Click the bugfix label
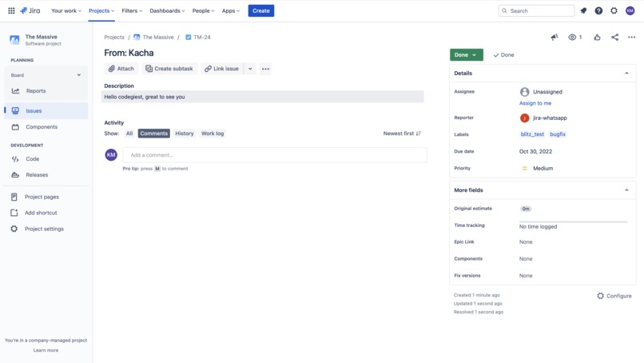Screen dimensions: 644x363 558,134
